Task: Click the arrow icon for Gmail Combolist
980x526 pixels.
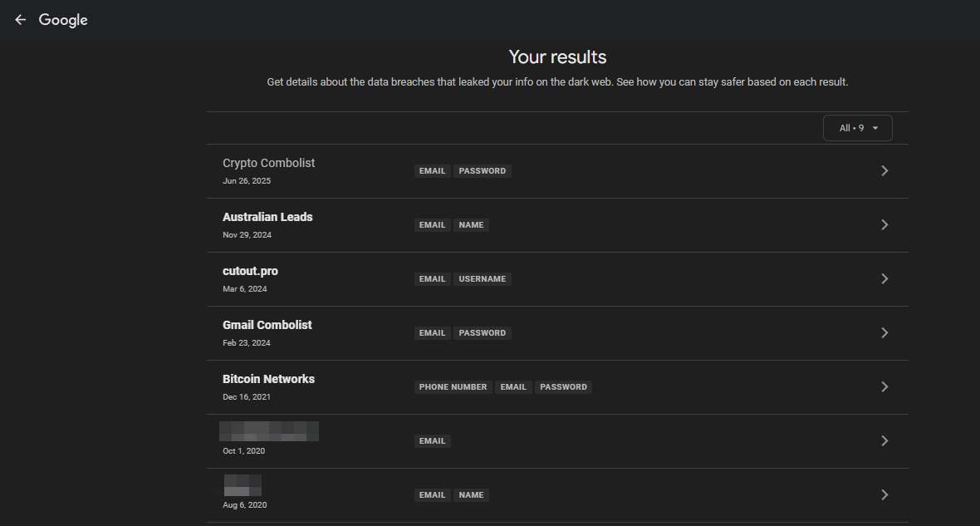Action: pos(884,333)
